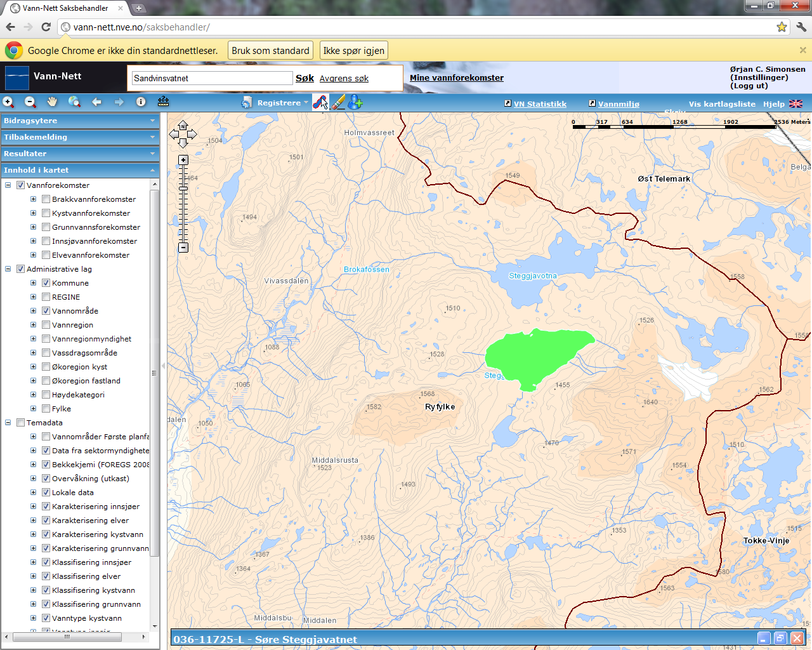Screen dimensions: 812x650
Task: Click the minus button on zoom slider
Action: [183, 248]
